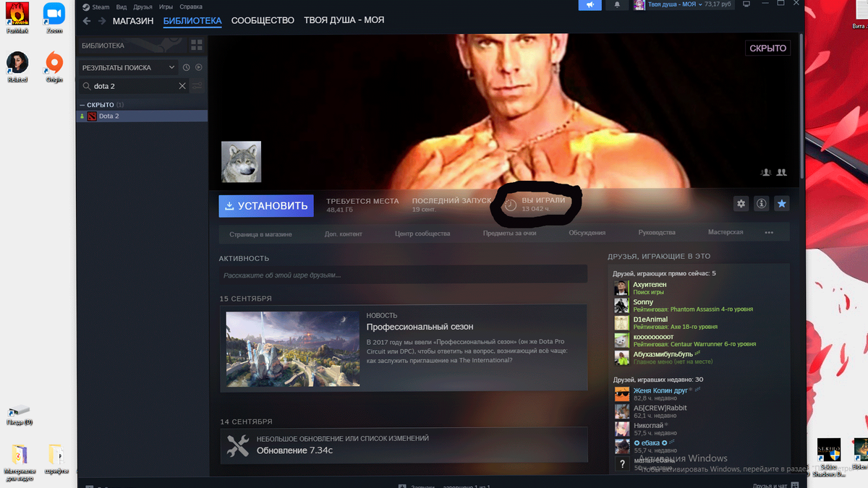The image size is (868, 488).
Task: Click the search field containing dota 2
Action: 134,86
